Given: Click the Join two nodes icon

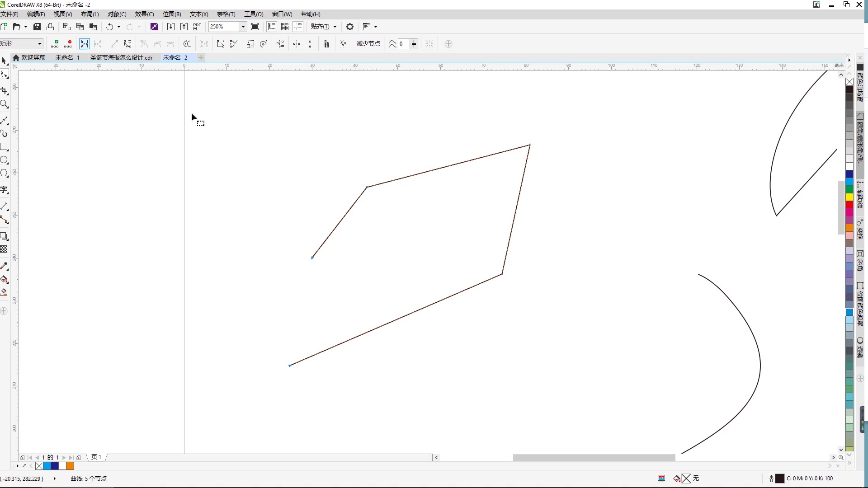Looking at the screenshot, I should click(x=85, y=44).
